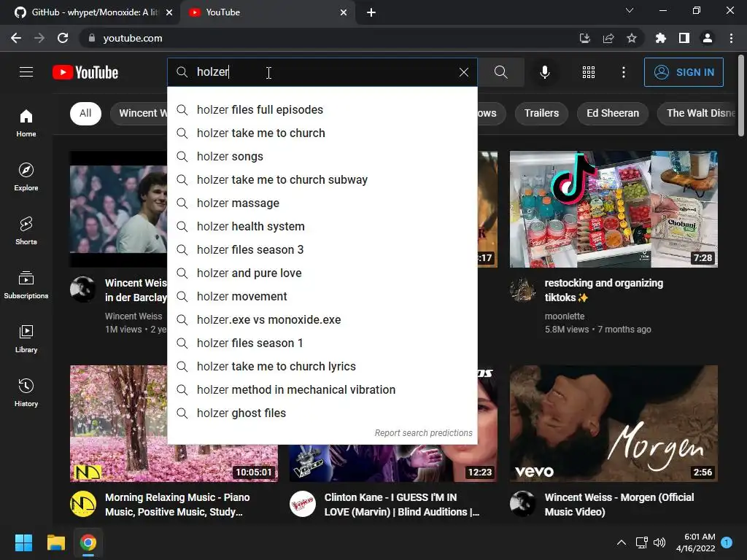747x560 pixels.
Task: Open a new tab with the plus button
Action: pyautogui.click(x=371, y=12)
